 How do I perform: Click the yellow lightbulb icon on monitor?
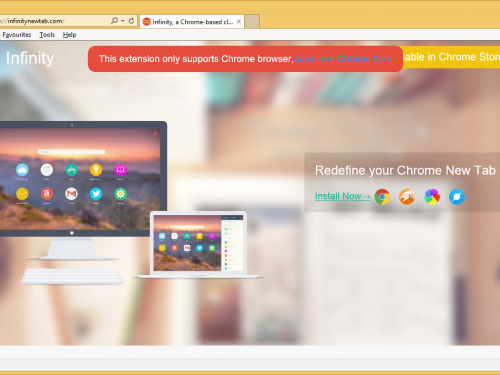click(96, 170)
